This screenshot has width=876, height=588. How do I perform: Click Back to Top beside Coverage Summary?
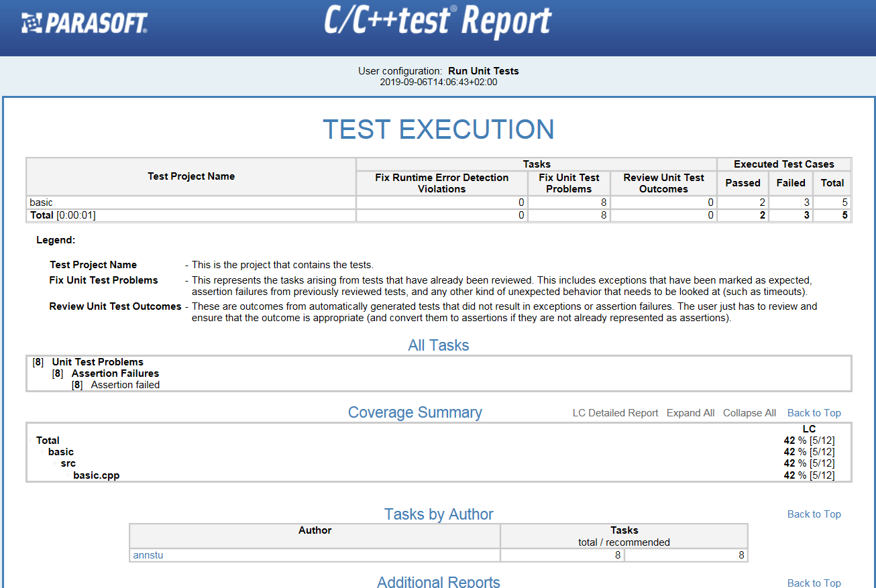[x=814, y=413]
